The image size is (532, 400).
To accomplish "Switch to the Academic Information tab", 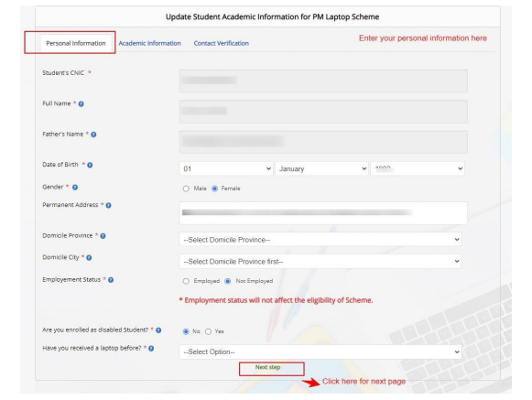I will pyautogui.click(x=149, y=43).
